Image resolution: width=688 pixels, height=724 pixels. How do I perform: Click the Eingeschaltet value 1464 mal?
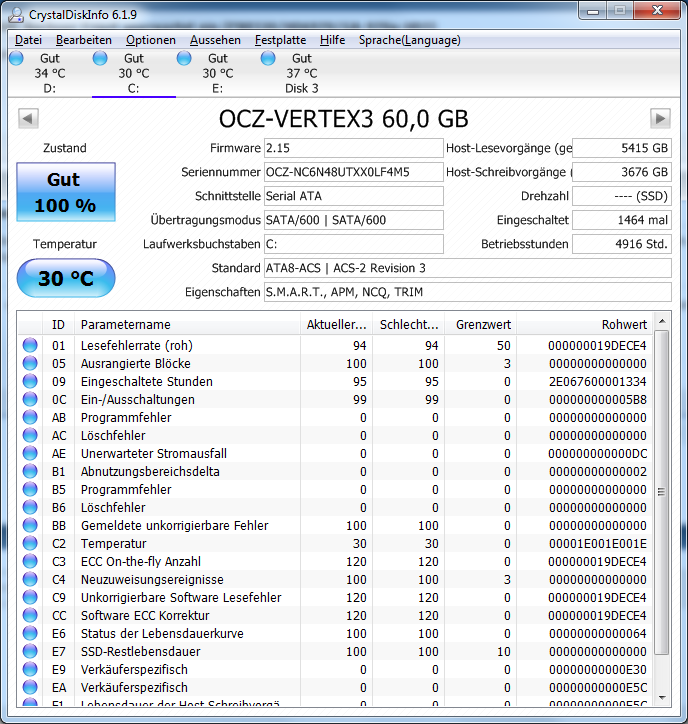pyautogui.click(x=622, y=220)
